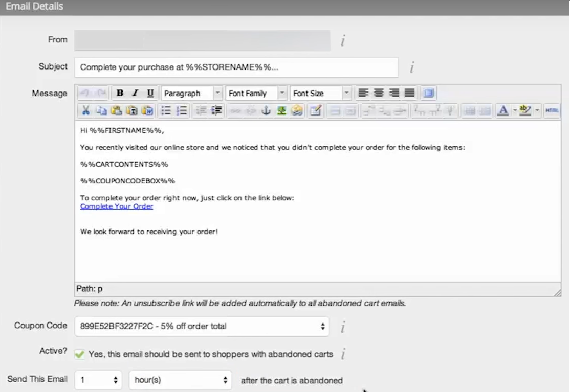Follow the Complete Your Order link
The image size is (570, 392).
coord(117,206)
